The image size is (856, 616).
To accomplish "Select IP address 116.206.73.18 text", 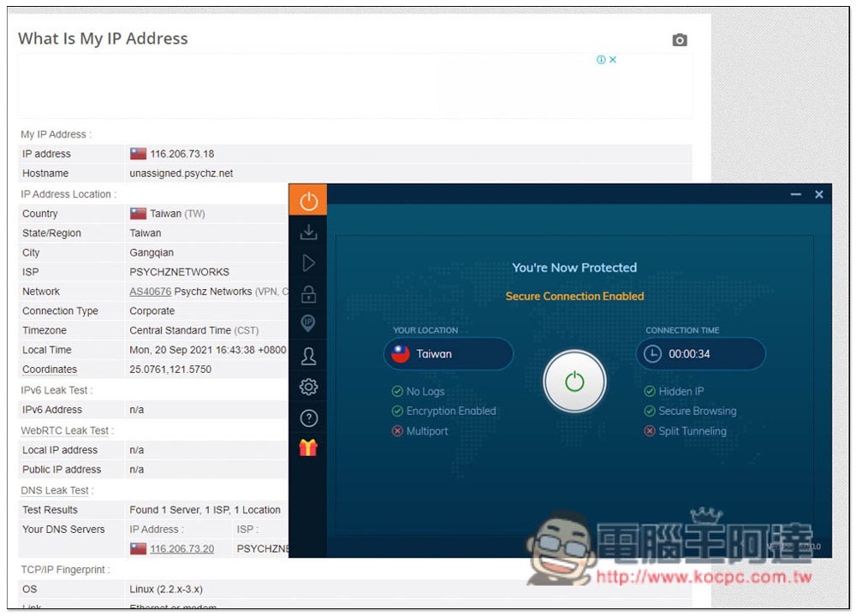I will (x=181, y=154).
